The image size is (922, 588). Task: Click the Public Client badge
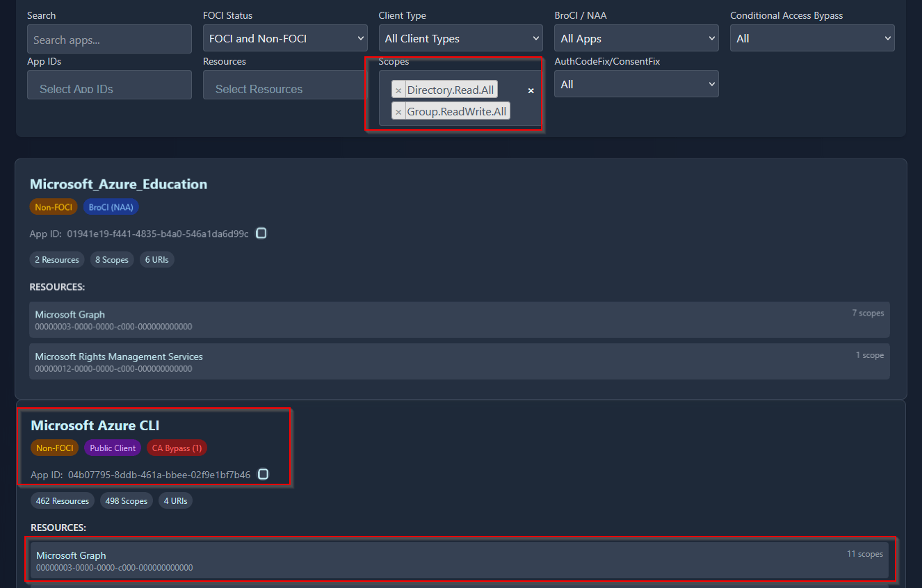(x=113, y=448)
